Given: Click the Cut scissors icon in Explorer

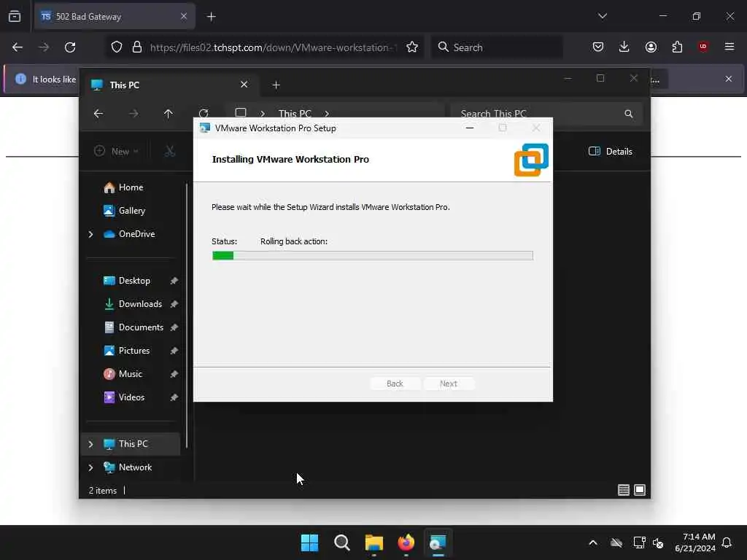Looking at the screenshot, I should (x=169, y=152).
